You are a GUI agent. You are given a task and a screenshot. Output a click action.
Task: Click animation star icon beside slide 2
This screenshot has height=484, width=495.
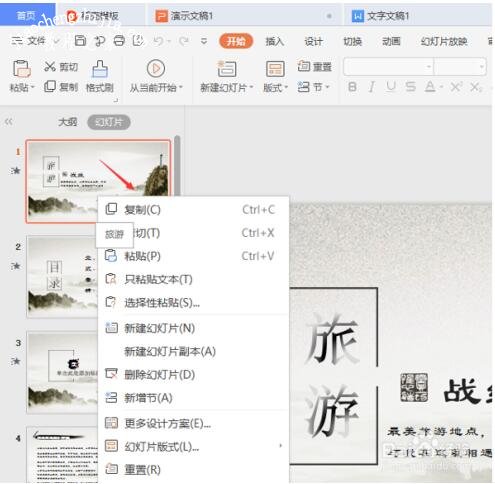[16, 266]
